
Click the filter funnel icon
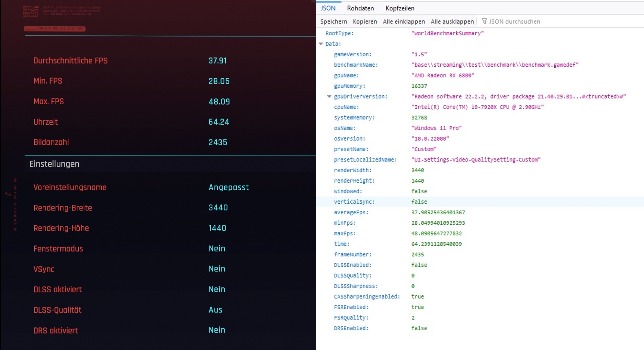[x=484, y=21]
